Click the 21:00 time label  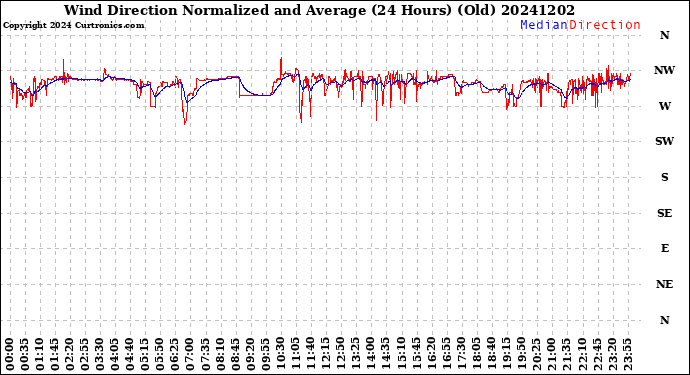(551, 355)
